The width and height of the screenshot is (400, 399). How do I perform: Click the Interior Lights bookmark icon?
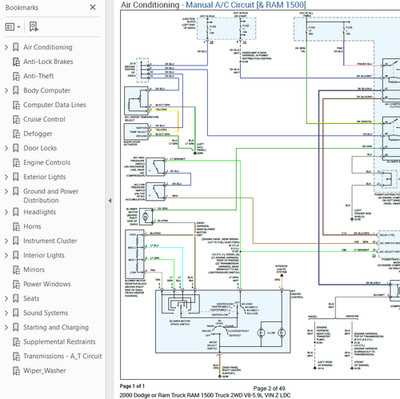pos(16,255)
